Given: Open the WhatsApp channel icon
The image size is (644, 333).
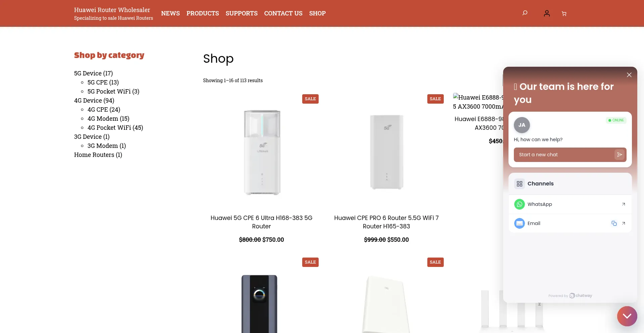Looking at the screenshot, I should coord(519,204).
